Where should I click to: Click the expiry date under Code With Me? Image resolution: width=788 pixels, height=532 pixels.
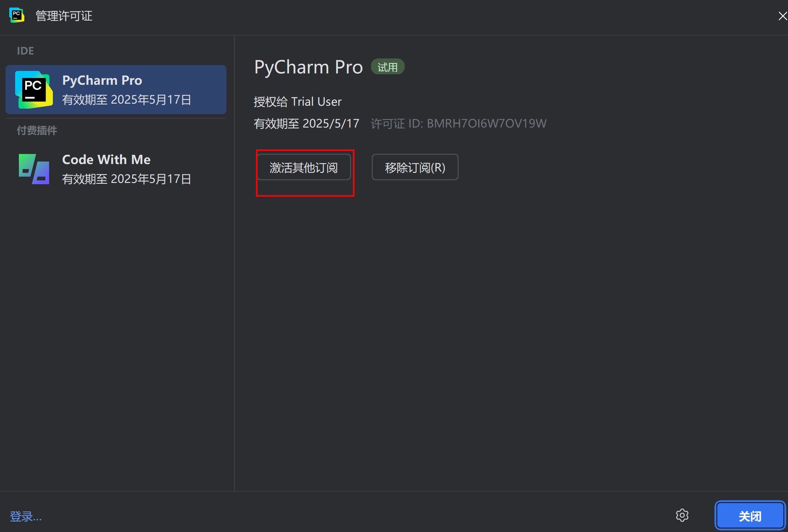point(126,179)
